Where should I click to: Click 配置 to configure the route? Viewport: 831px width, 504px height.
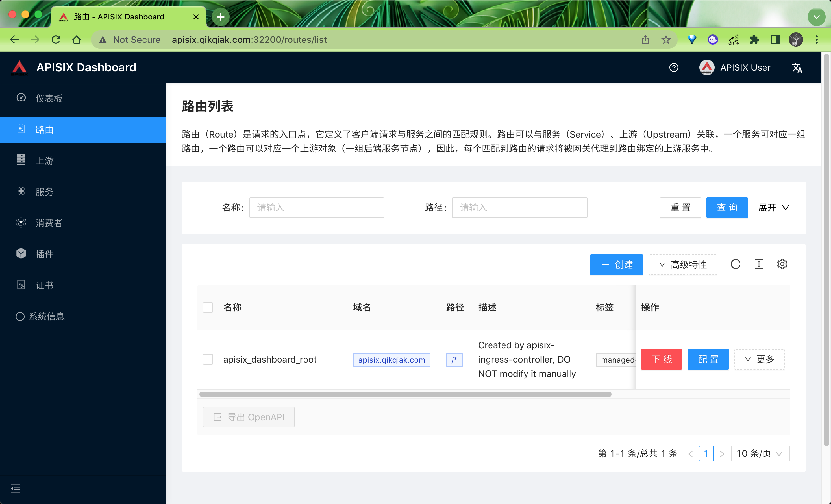[708, 359]
